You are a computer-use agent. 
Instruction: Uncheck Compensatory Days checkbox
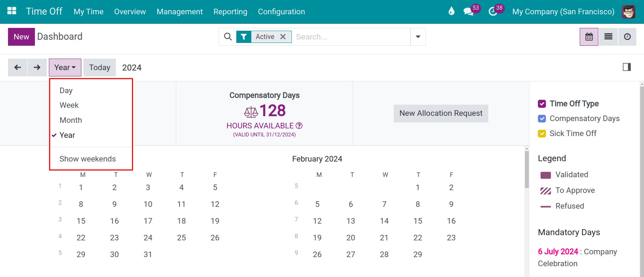(x=542, y=119)
